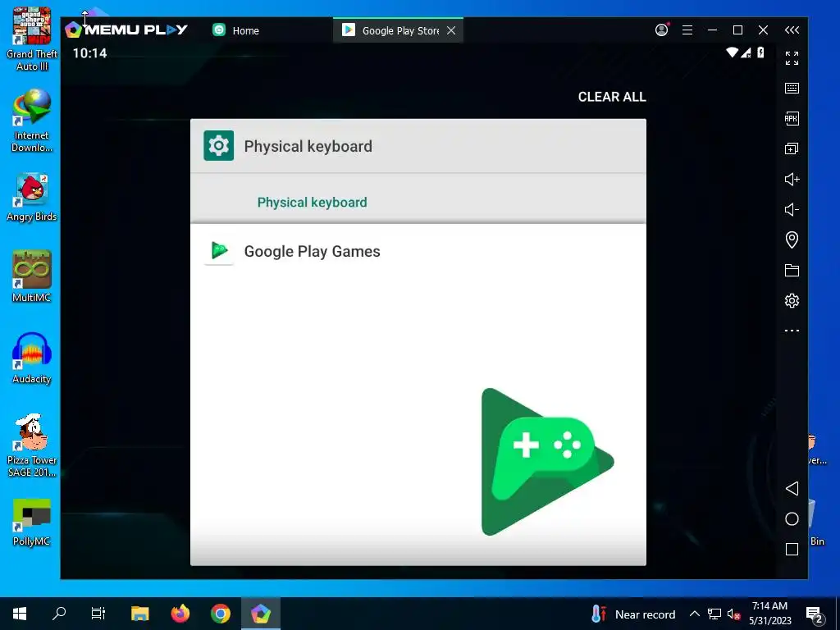This screenshot has height=630, width=840.
Task: Open the shared folder icon in sidebar
Action: point(792,270)
